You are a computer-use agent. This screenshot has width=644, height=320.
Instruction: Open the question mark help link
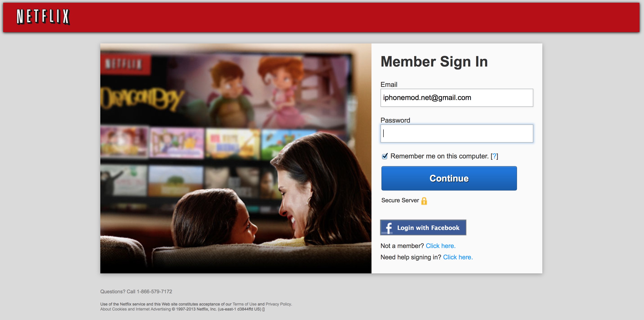point(494,156)
